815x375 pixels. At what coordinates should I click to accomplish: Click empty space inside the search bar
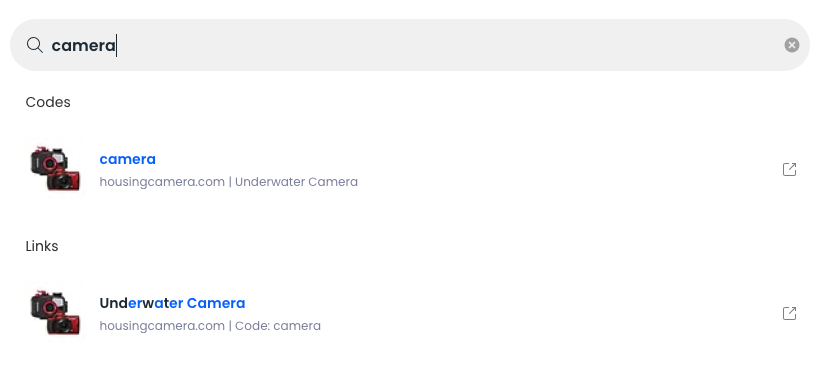[447, 45]
